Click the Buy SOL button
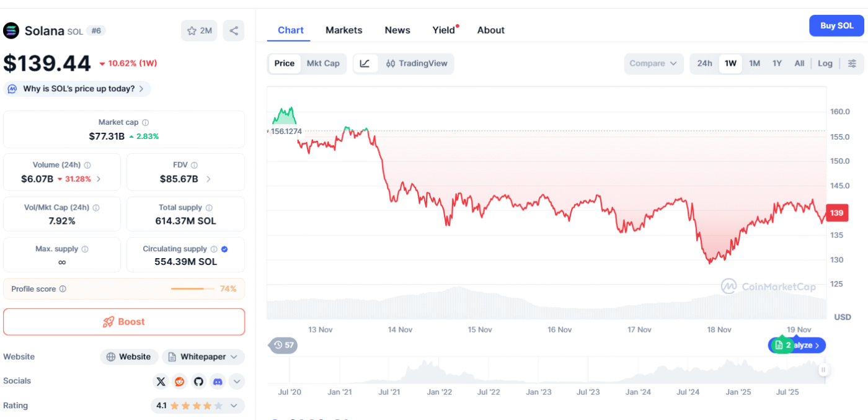The height and width of the screenshot is (420, 868). (836, 25)
